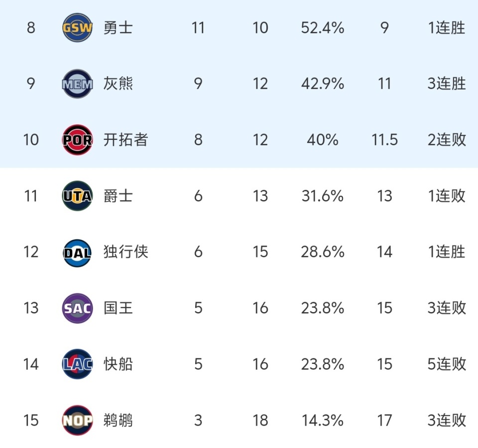This screenshot has width=478, height=448.
Task: Select the POR Trail Blazers logo
Action: coord(78,140)
